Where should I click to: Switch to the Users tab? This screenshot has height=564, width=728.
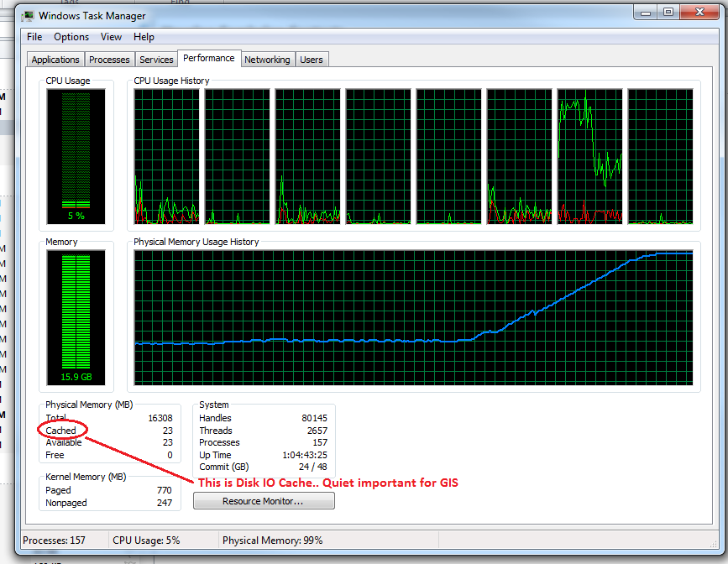pos(311,60)
